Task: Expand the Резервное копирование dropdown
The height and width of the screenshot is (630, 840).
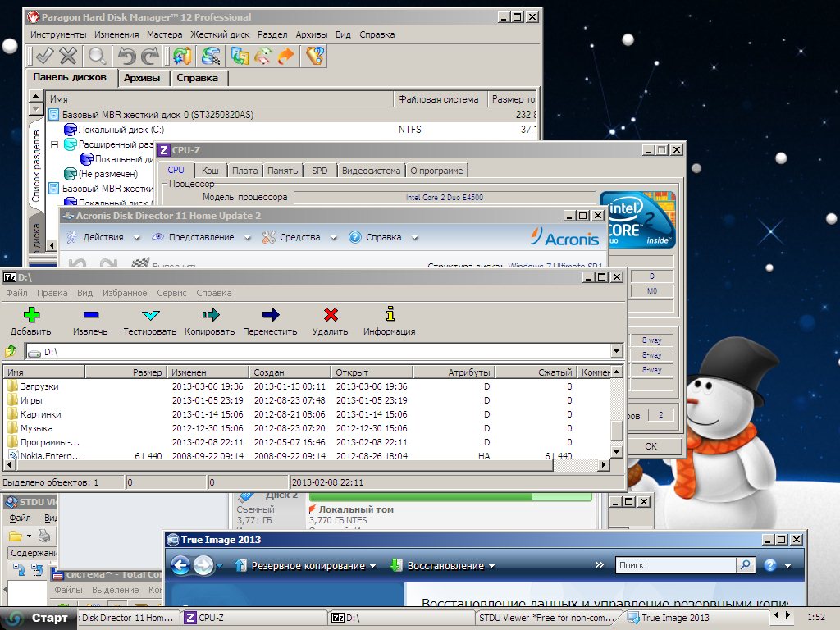Action: click(x=306, y=566)
